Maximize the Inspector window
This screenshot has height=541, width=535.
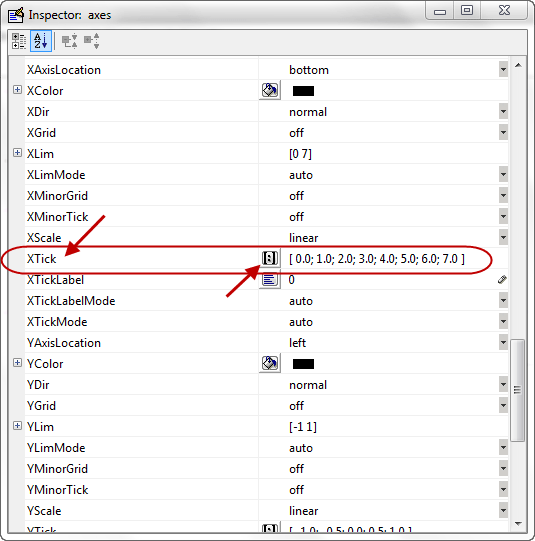467,11
